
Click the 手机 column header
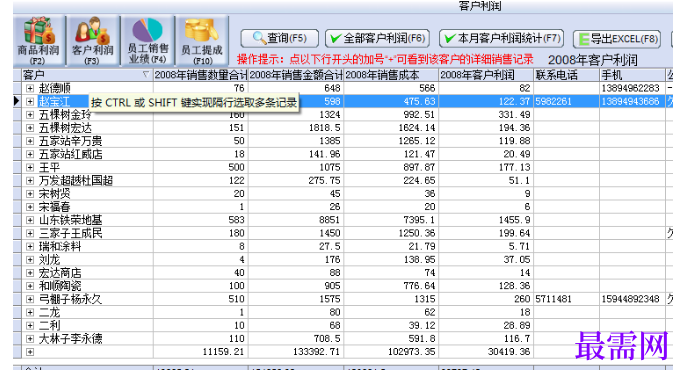(632, 75)
